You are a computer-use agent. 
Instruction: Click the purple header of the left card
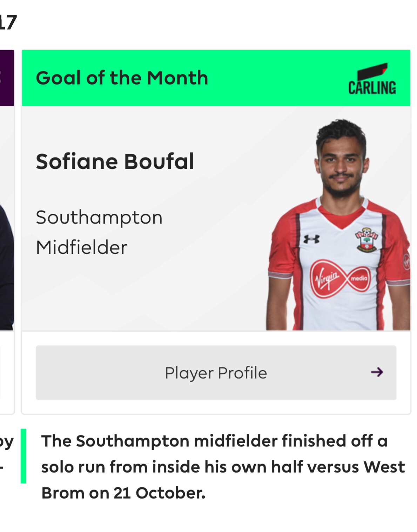(6, 78)
